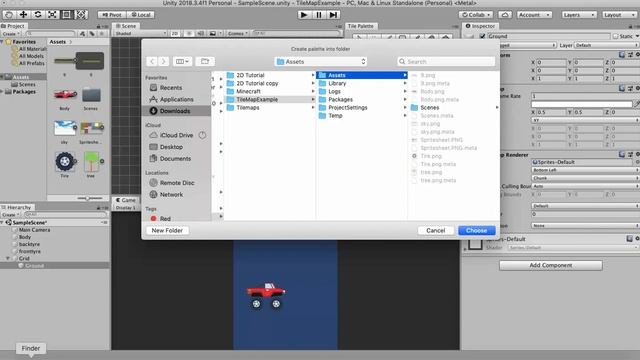This screenshot has width=640, height=360.
Task: Open iCloud Drive in dialog sidebar
Action: point(177,135)
